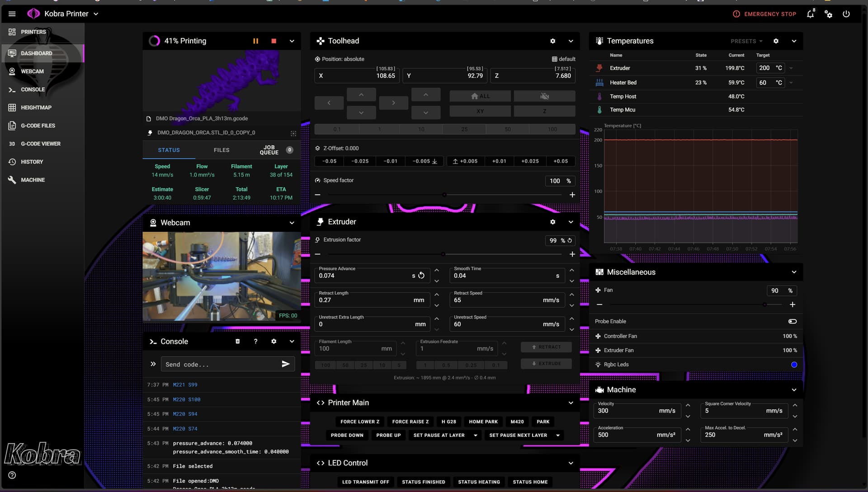The height and width of the screenshot is (492, 868).
Task: Open Set Pause At Layer dropdown arrow
Action: (476, 436)
